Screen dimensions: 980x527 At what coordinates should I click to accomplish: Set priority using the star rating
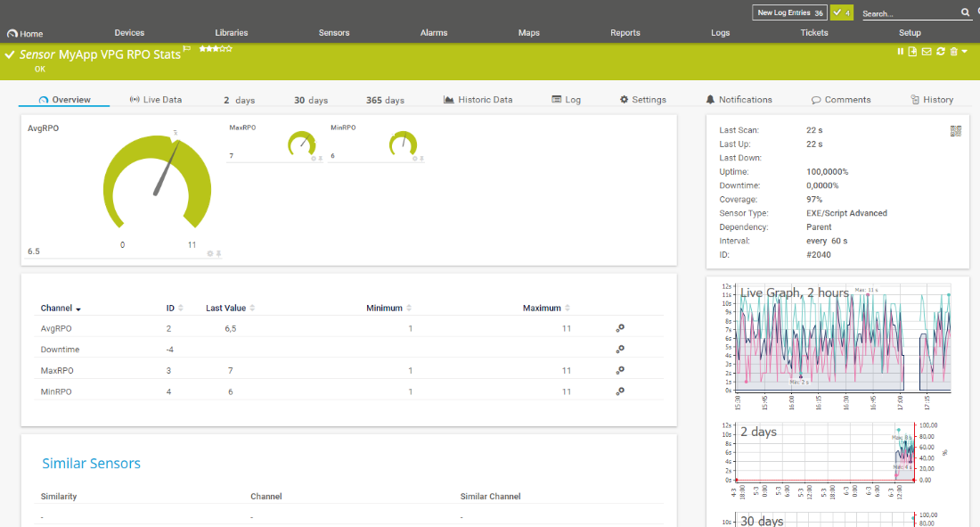tap(216, 49)
